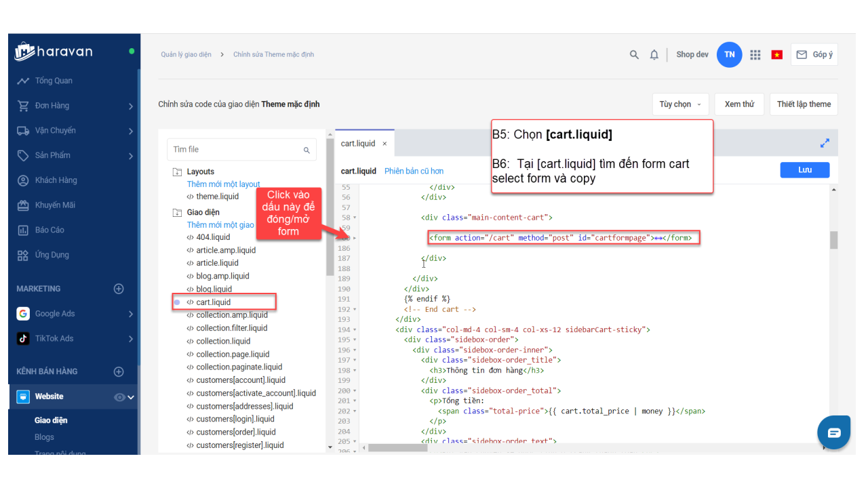The width and height of the screenshot is (868, 488).
Task: Expand Google Ads submenu
Action: click(130, 314)
